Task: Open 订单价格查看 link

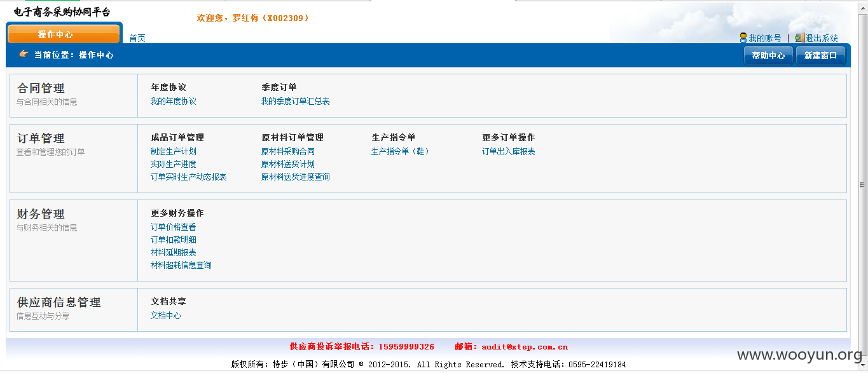Action: [x=173, y=227]
